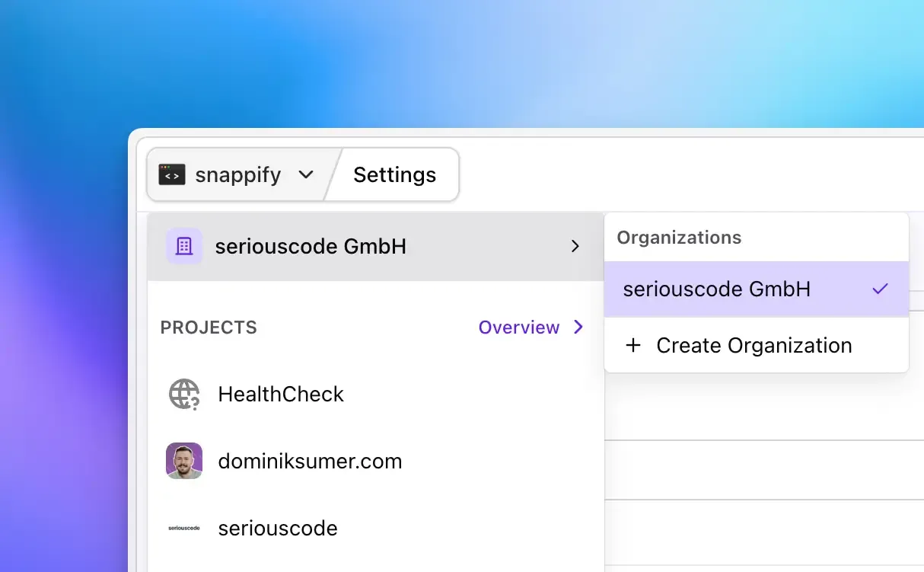924x572 pixels.
Task: Click the checkmark next to seriouscode GmbH
Action: point(881,289)
